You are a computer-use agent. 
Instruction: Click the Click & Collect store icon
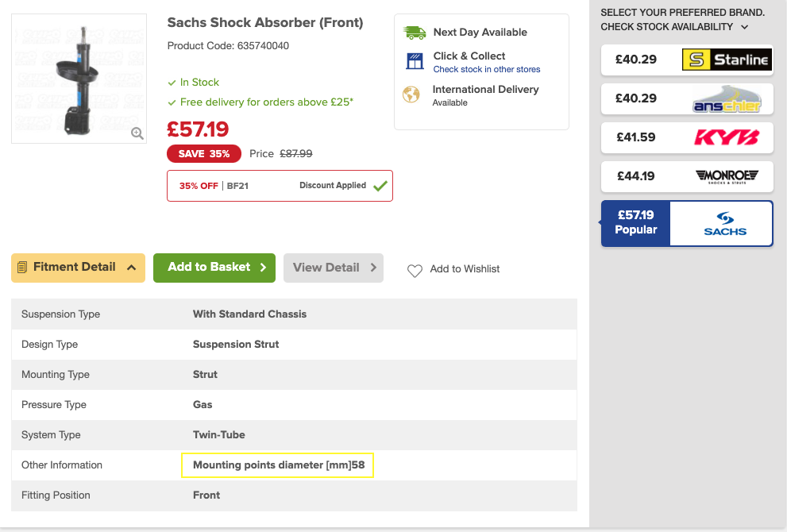415,61
